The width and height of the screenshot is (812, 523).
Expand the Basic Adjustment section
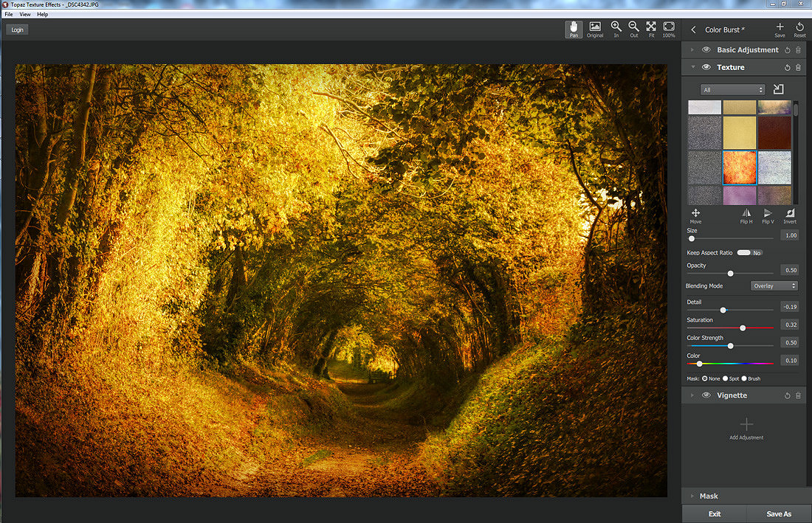pos(692,50)
